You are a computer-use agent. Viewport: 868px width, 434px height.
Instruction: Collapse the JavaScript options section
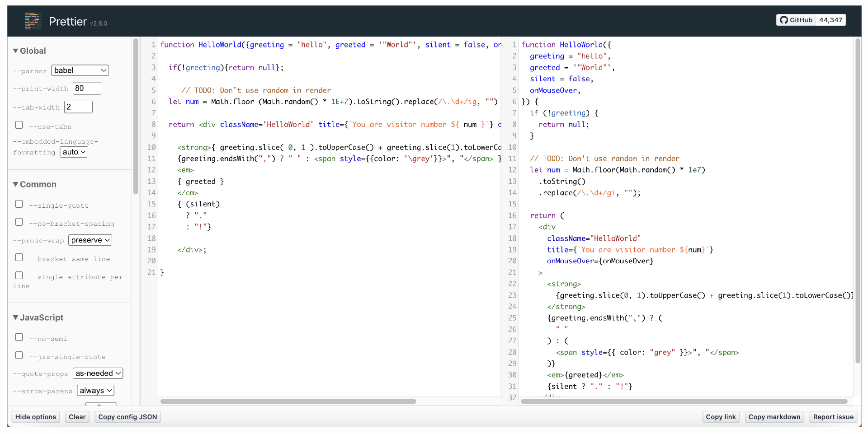click(38, 317)
